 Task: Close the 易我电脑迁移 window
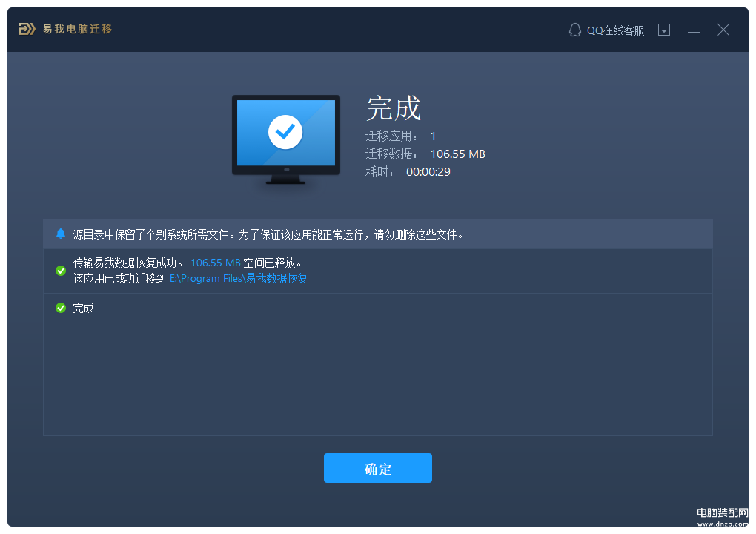723,30
